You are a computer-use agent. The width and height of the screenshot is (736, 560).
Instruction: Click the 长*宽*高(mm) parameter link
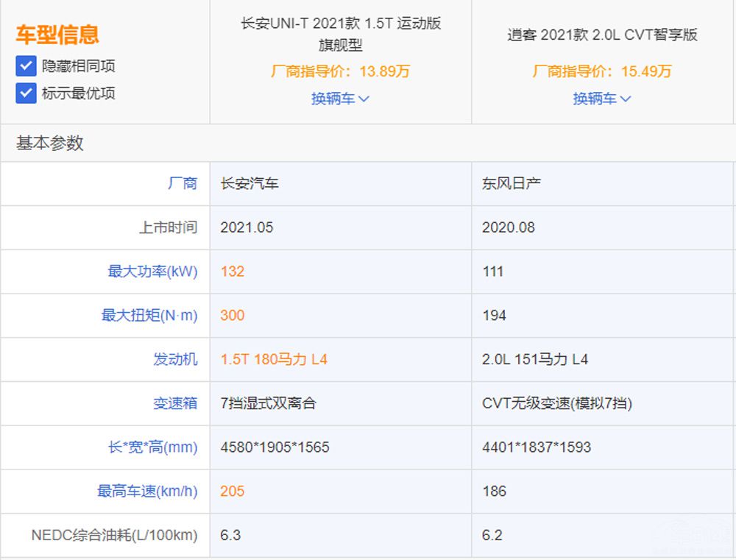152,447
